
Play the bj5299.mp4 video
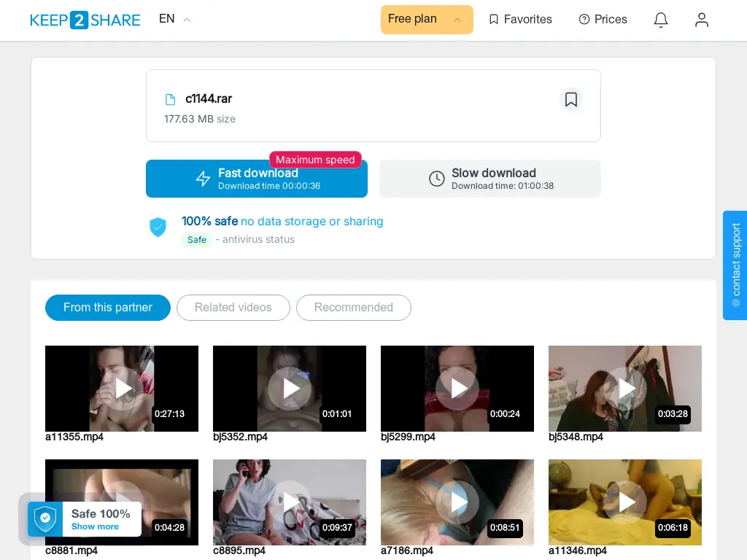457,389
